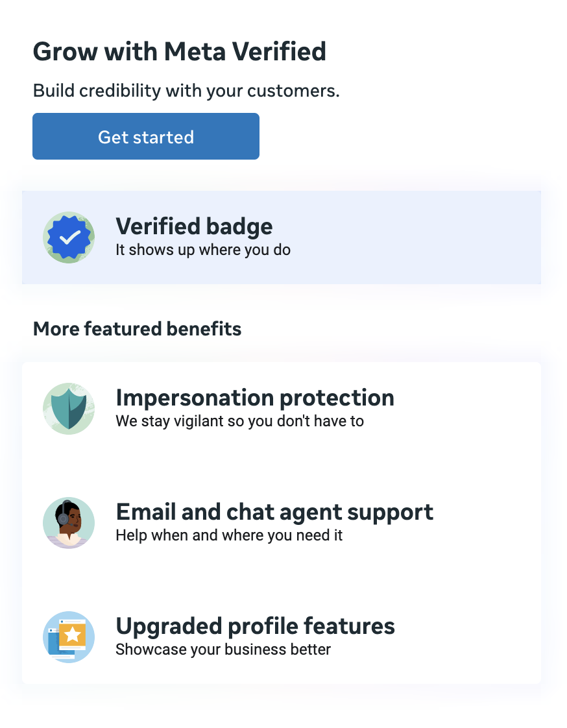Click the Grow with Meta Verified heading
This screenshot has height=728, width=567.
(179, 51)
